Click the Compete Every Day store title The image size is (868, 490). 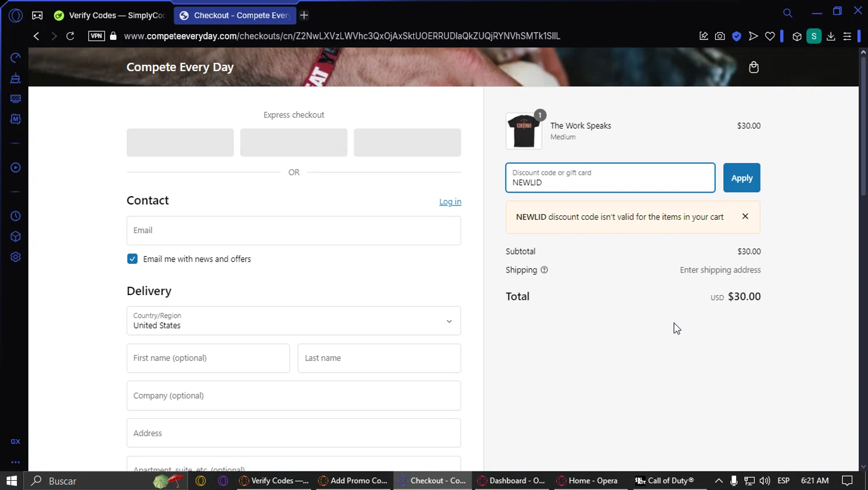coord(180,67)
